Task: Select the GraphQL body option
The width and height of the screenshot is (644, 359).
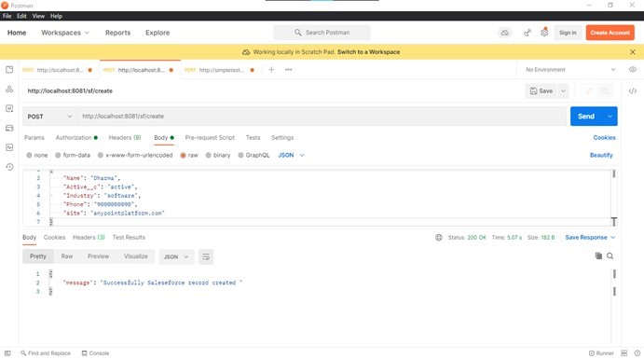Action: [253, 156]
